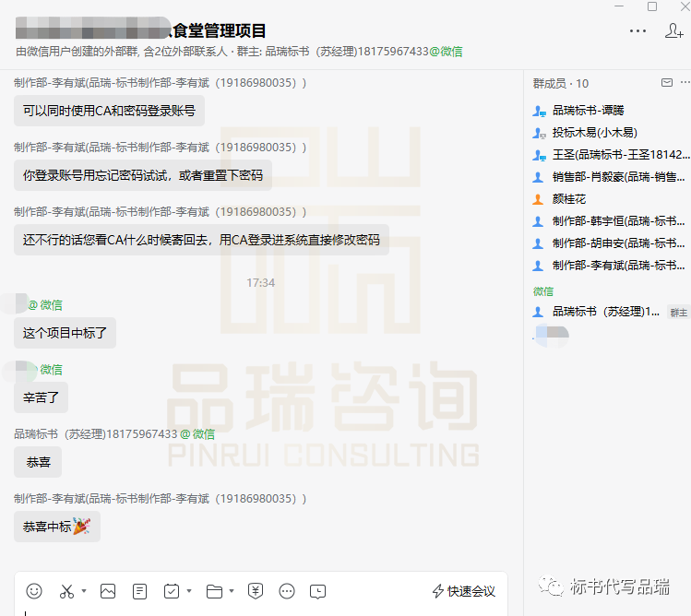This screenshot has height=616, width=691.
Task: Select member 投标木易(小木易) in the list
Action: pyautogui.click(x=594, y=133)
